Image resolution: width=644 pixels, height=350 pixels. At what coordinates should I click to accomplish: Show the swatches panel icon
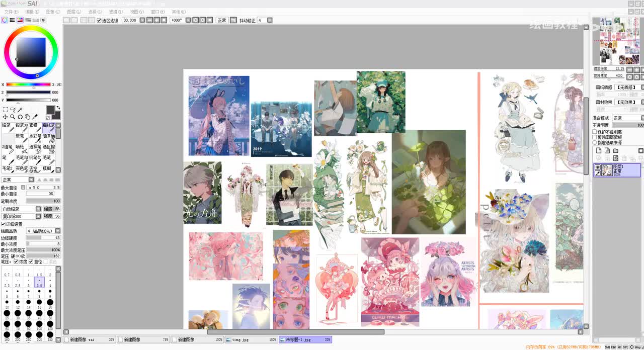point(36,20)
